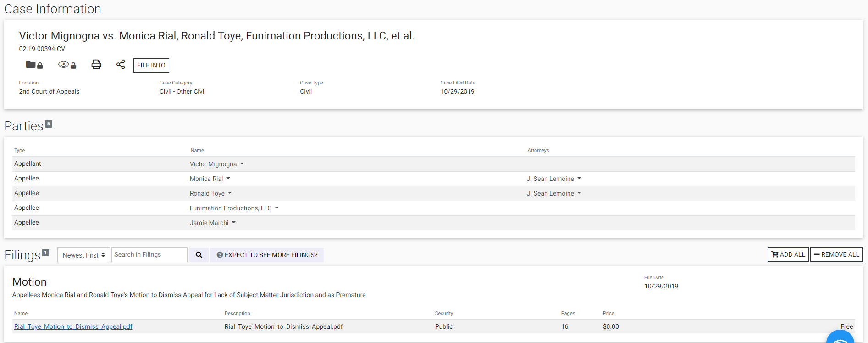Click case number 02-19-00394-CV
This screenshot has height=343, width=868.
(42, 49)
